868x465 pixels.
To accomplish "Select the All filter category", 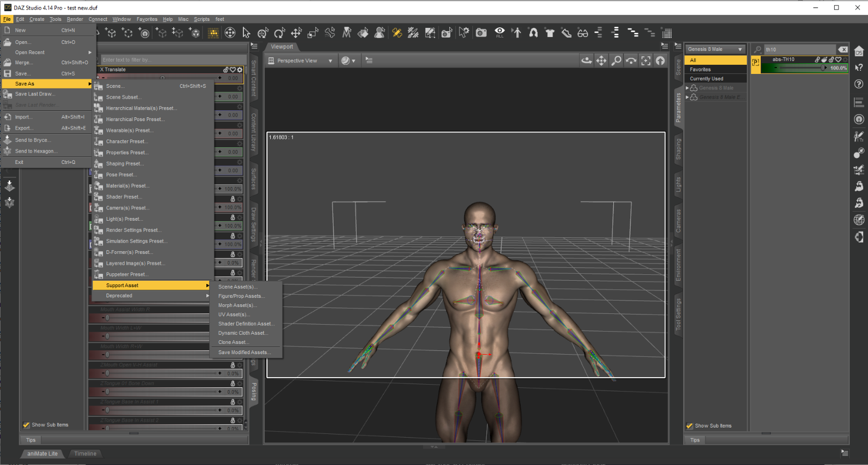I will 716,61.
